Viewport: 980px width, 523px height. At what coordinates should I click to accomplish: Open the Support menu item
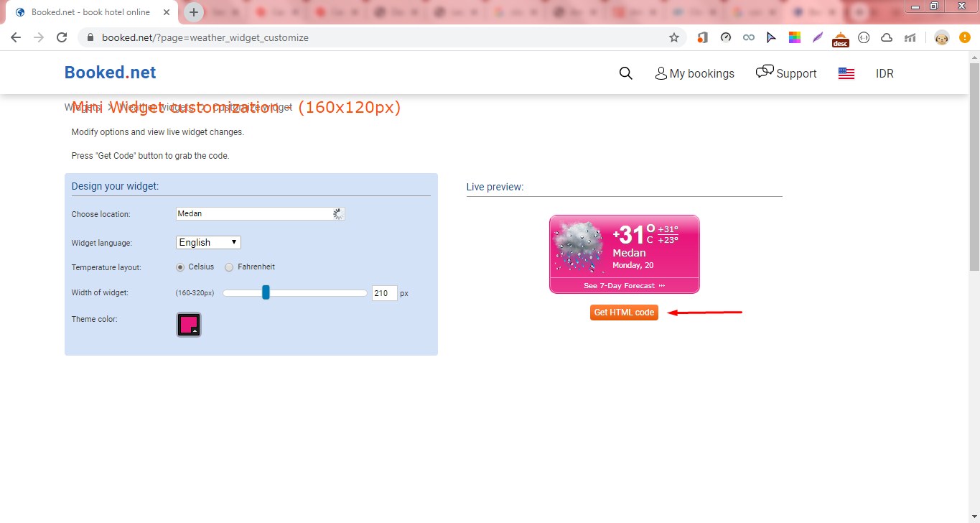(x=786, y=73)
